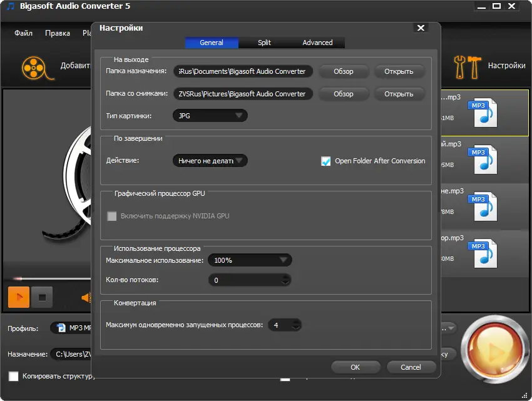
Task: Click the music note app icon in title bar
Action: 11,6
